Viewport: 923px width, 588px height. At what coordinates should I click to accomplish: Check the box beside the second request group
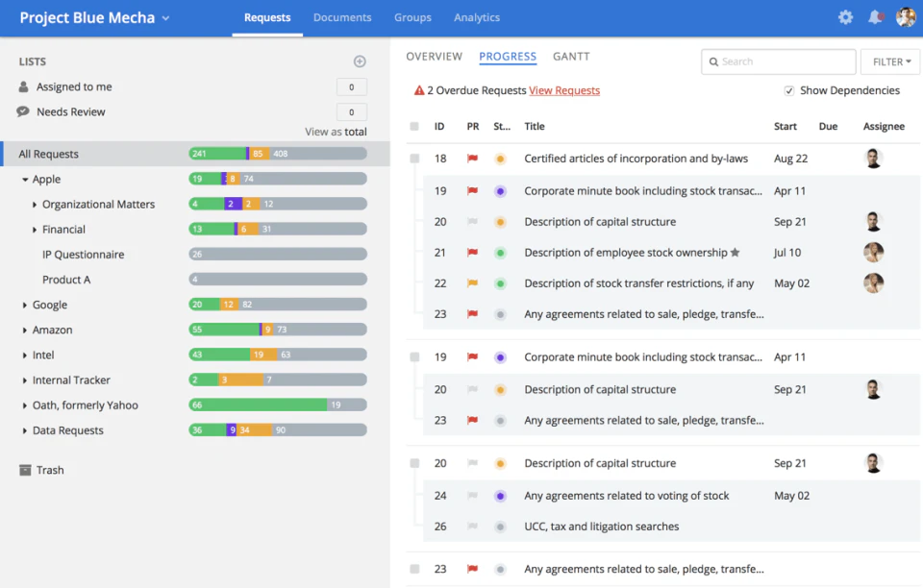pyautogui.click(x=414, y=356)
